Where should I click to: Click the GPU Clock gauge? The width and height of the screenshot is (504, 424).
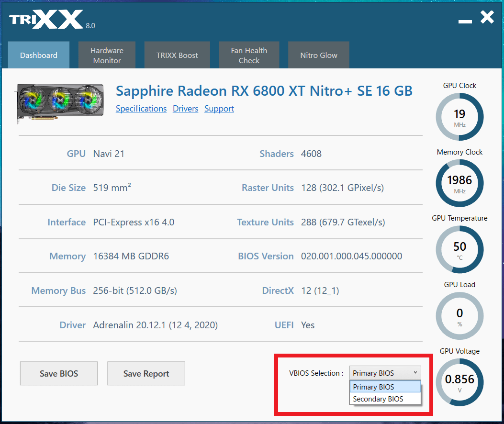[459, 117]
